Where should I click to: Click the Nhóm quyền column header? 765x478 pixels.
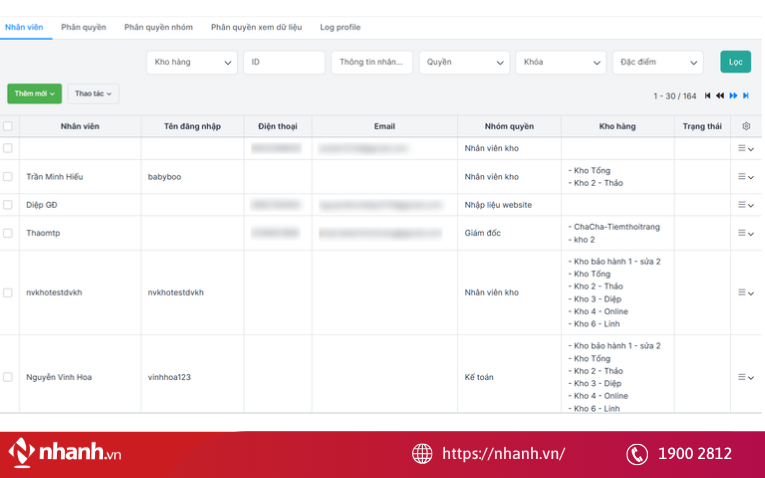[509, 126]
